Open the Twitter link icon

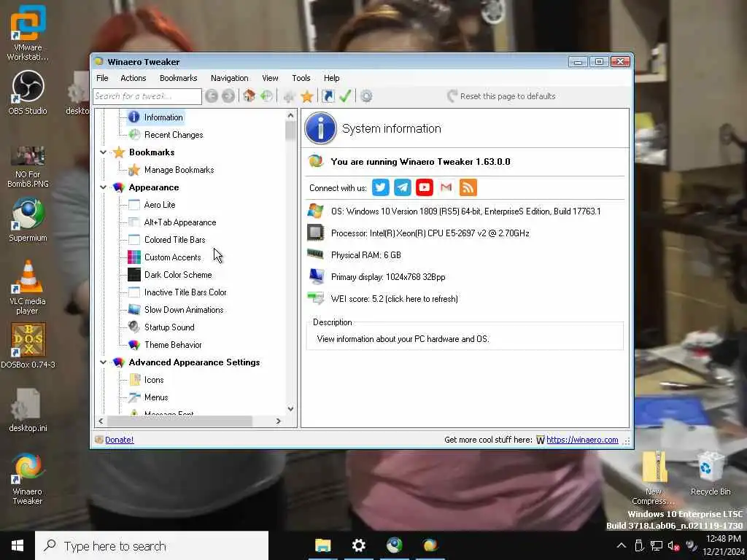[x=380, y=187]
